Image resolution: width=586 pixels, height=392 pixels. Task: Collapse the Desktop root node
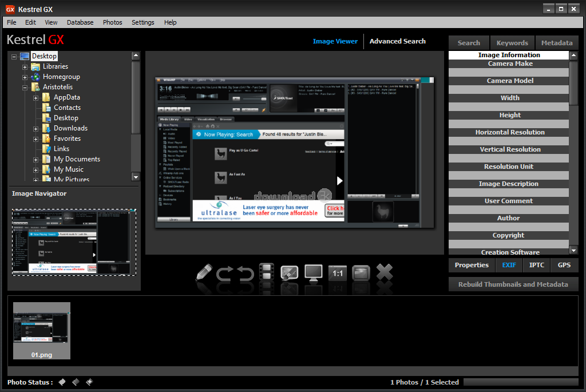coord(14,57)
